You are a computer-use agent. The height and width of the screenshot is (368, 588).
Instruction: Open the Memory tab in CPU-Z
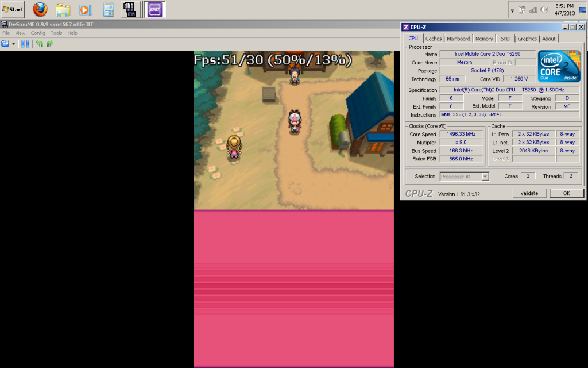tap(483, 39)
